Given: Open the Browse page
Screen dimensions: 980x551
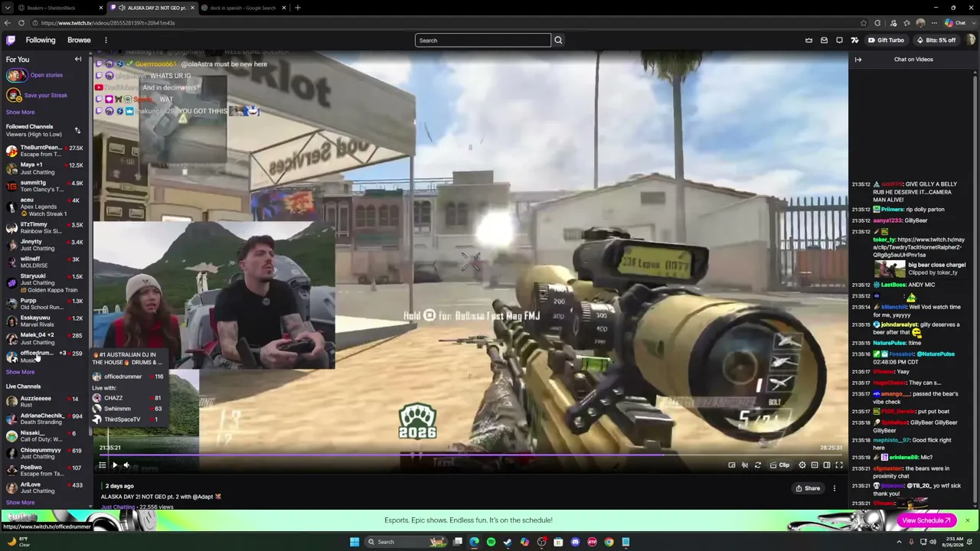Looking at the screenshot, I should click(x=79, y=41).
